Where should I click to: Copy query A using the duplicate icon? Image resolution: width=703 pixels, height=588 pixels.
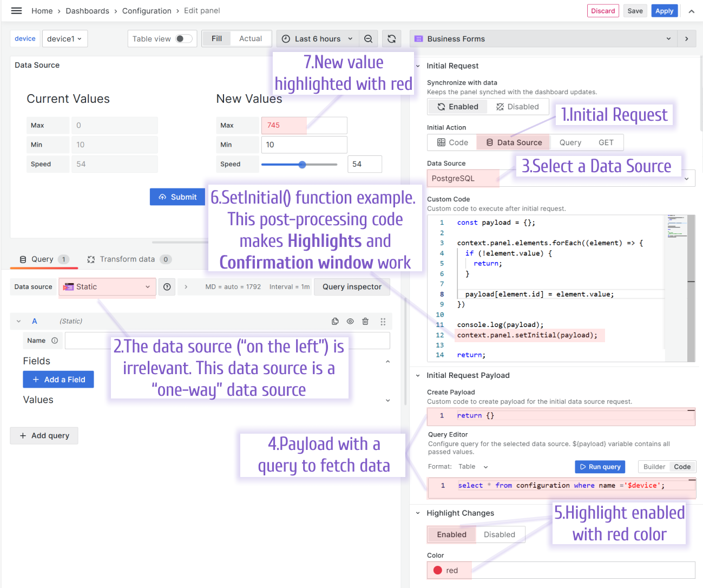(x=335, y=321)
